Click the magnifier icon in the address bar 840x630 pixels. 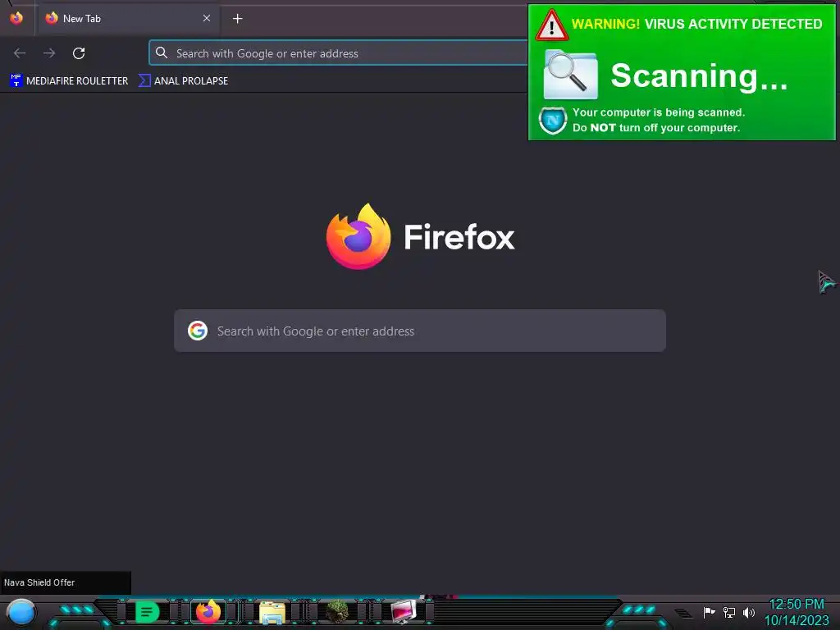162,52
